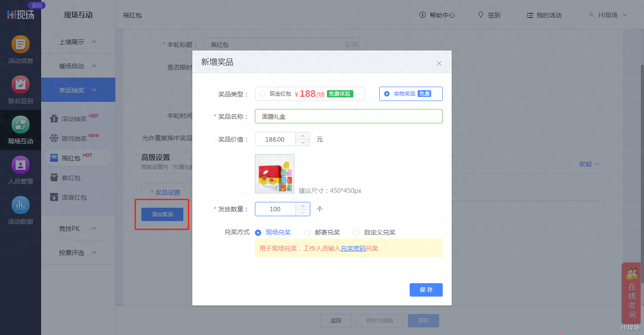Switch to the 套红包 feature

[78, 177]
